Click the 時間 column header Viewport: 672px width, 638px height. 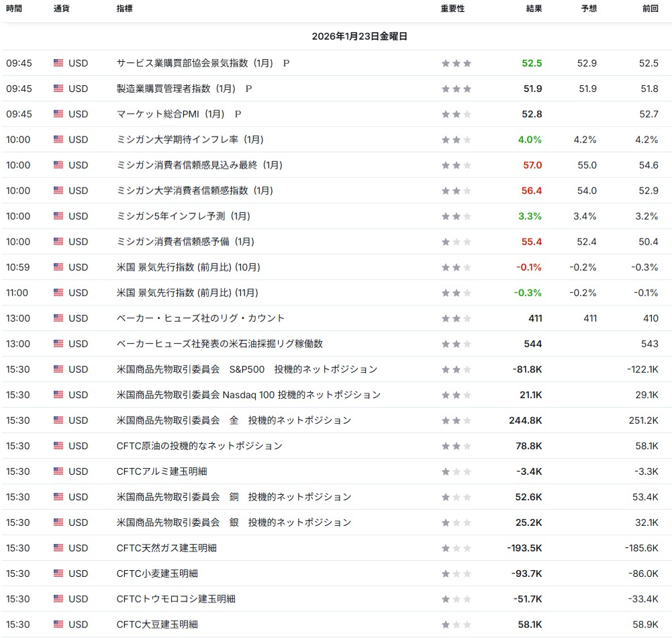[14, 9]
